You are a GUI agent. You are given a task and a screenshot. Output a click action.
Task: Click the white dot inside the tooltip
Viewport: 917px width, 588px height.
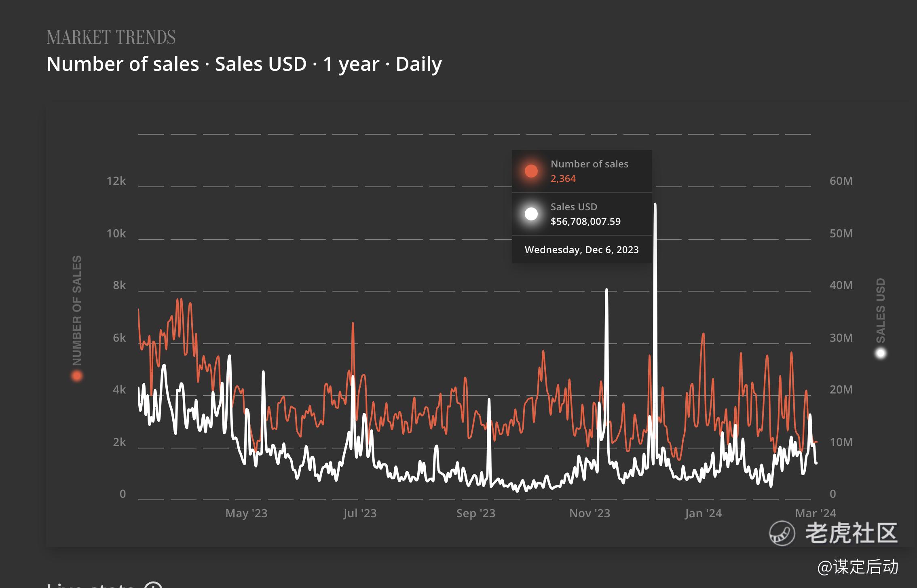(x=531, y=214)
